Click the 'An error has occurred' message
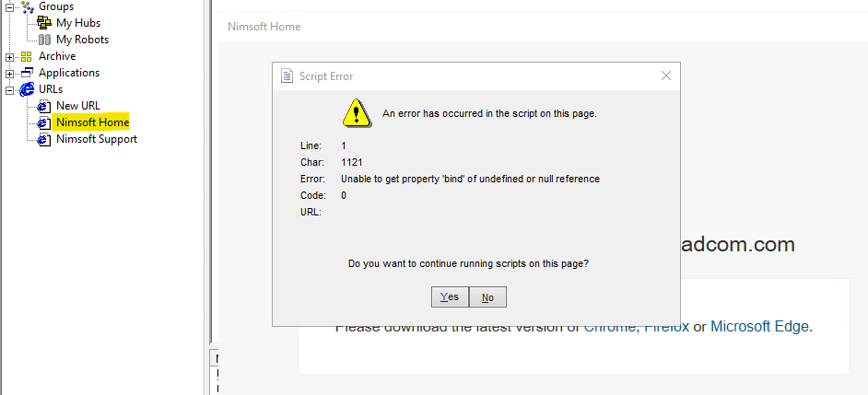Viewport: 868px width, 395px height. tap(489, 114)
